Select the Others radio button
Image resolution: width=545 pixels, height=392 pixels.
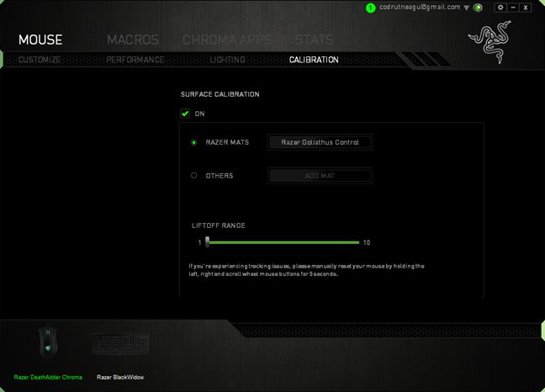coord(194,176)
